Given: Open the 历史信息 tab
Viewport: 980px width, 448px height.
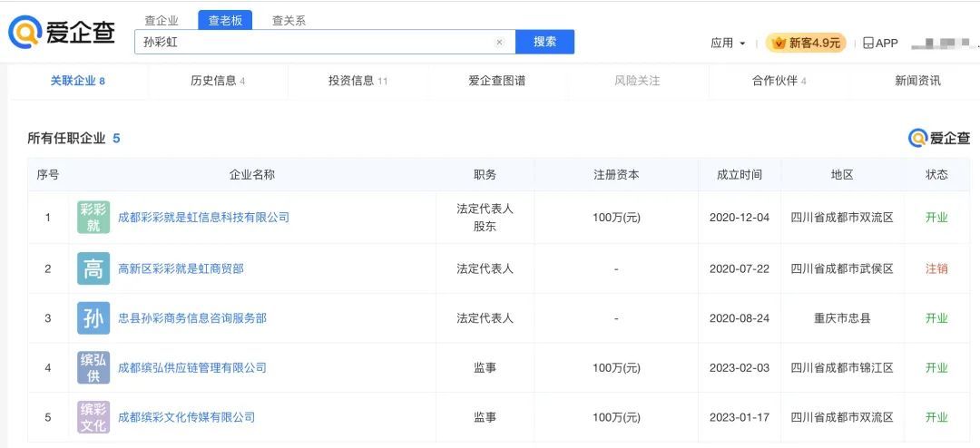Looking at the screenshot, I should [x=218, y=81].
